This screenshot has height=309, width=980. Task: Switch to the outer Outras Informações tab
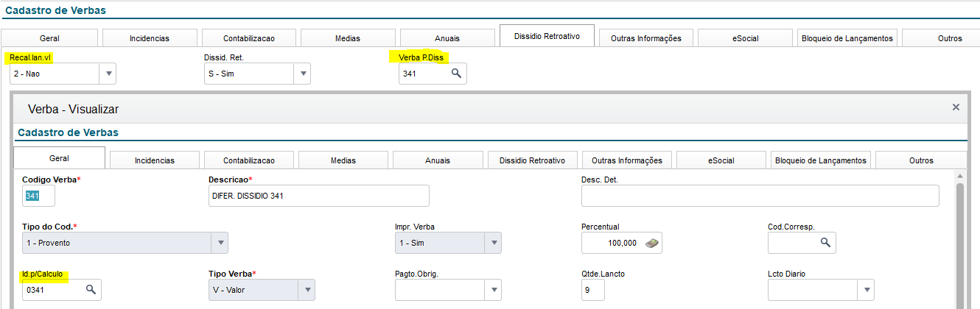pyautogui.click(x=646, y=38)
